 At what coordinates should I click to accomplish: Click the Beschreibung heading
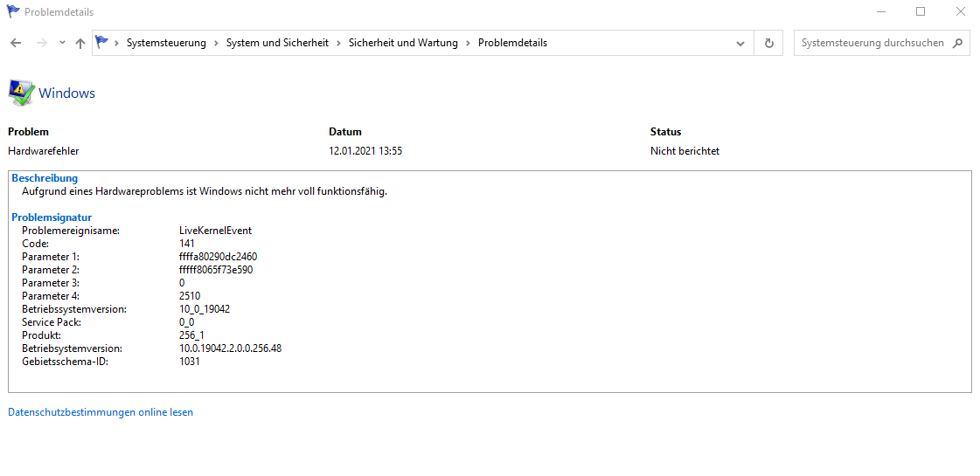point(45,178)
